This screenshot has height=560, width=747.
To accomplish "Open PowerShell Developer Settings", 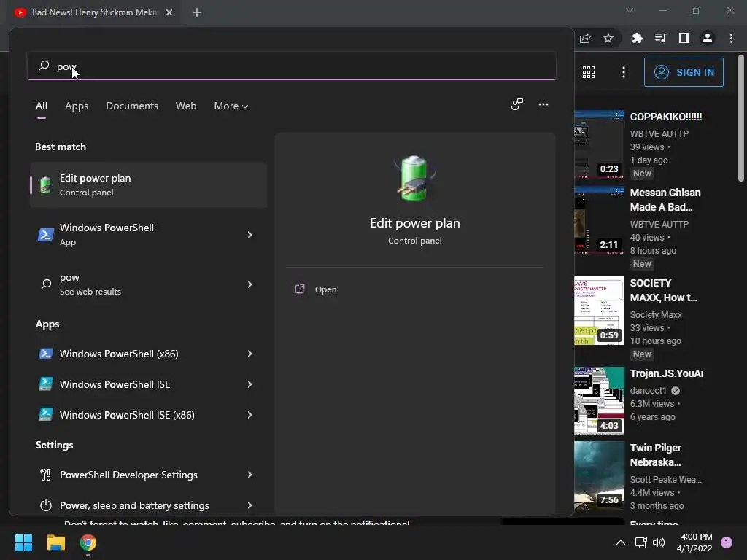I will pyautogui.click(x=148, y=475).
